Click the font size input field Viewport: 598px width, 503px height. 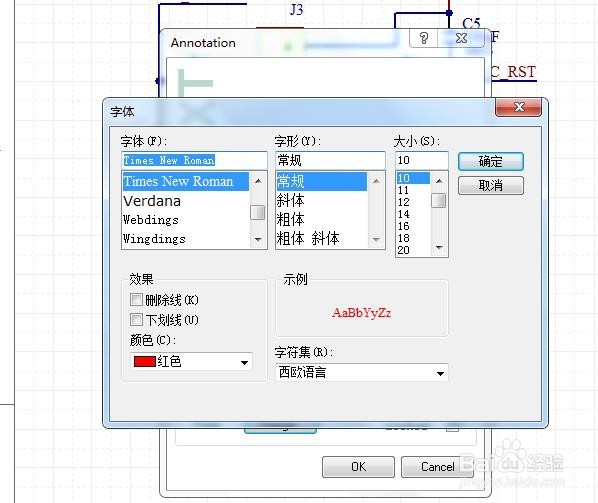(x=422, y=160)
